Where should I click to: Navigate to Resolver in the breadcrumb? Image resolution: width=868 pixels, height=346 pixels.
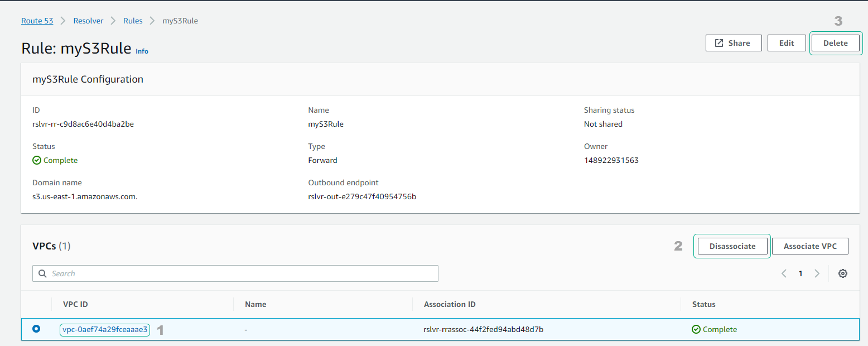pos(88,21)
